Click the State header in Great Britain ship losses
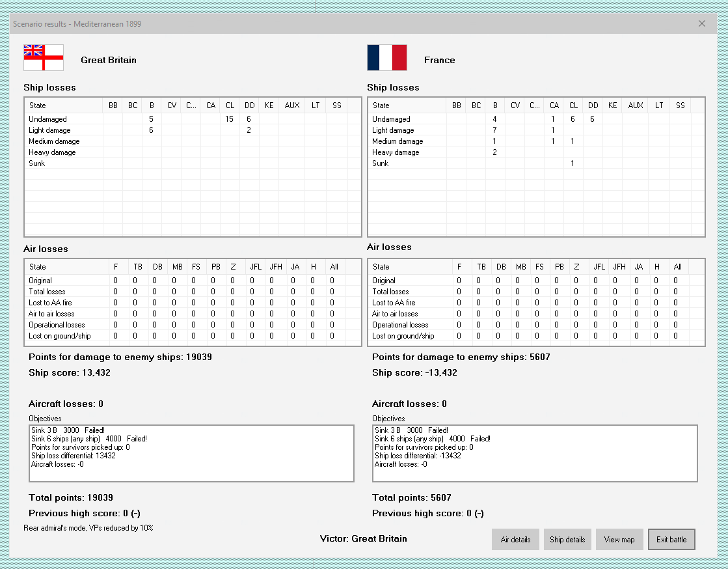 pyautogui.click(x=64, y=105)
